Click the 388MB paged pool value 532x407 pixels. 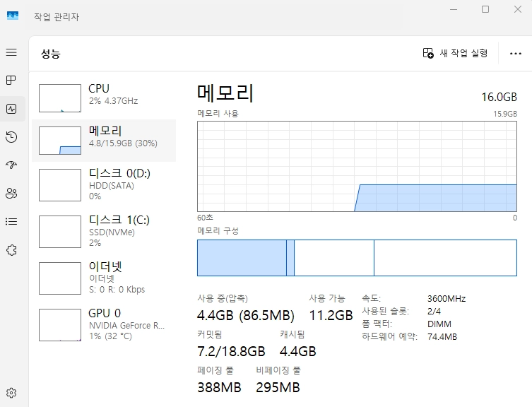tap(219, 387)
